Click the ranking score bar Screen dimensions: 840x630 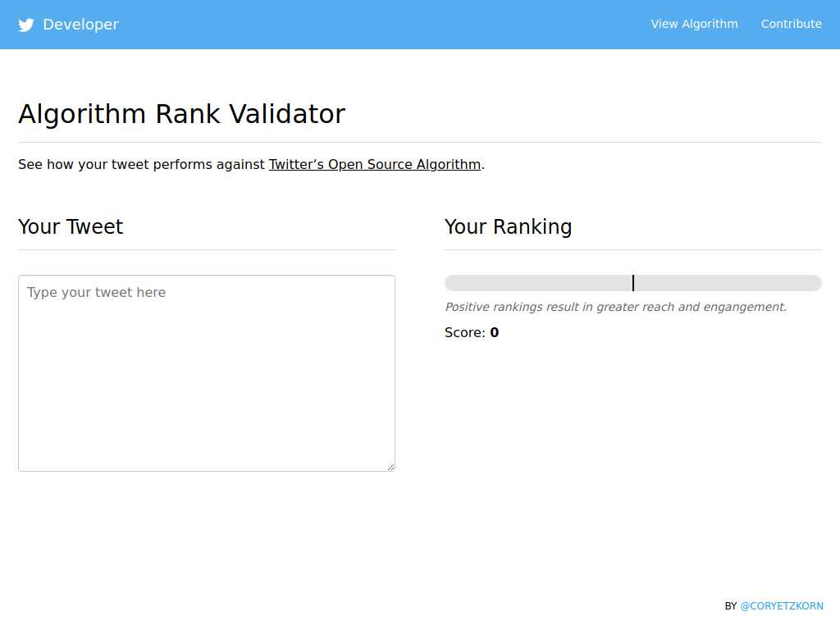[x=633, y=283]
